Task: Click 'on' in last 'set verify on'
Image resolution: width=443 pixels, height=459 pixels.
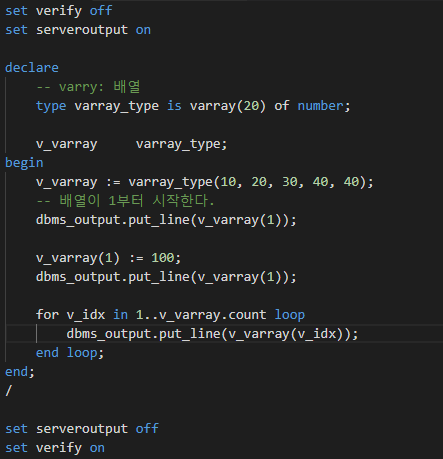Action: [x=97, y=448]
